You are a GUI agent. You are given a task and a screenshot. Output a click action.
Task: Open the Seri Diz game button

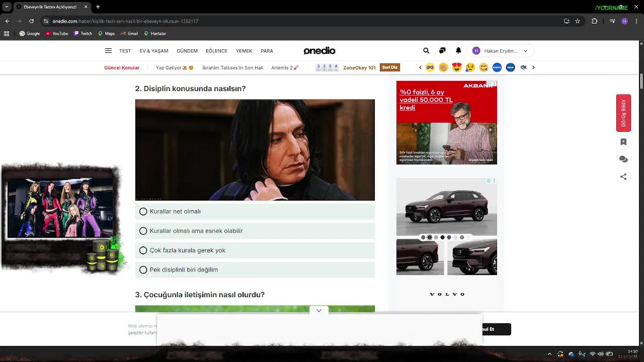[x=389, y=67]
